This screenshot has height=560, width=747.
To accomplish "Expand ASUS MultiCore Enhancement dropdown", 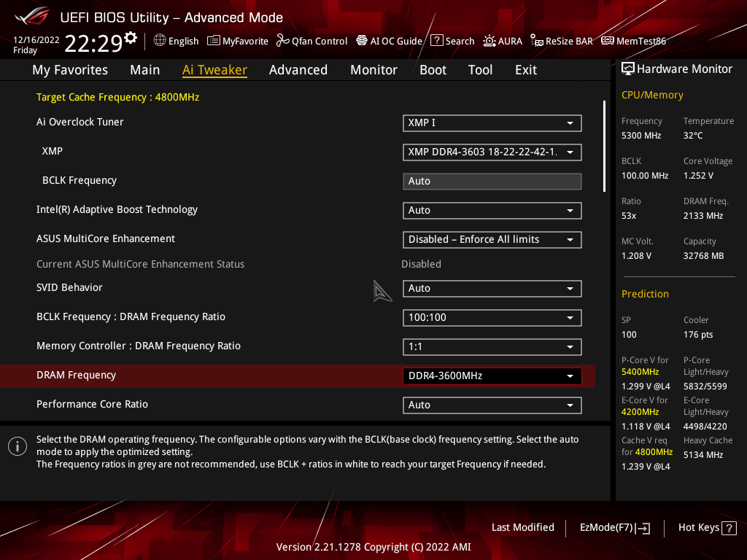I will point(492,239).
